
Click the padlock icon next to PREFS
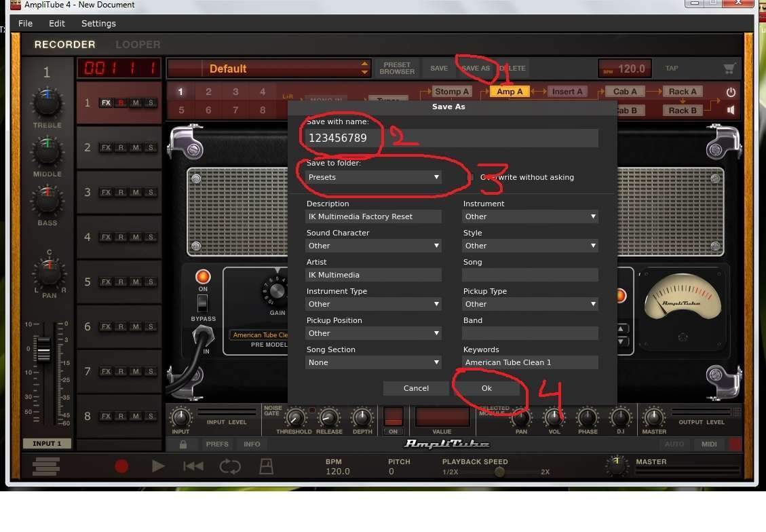(x=183, y=444)
